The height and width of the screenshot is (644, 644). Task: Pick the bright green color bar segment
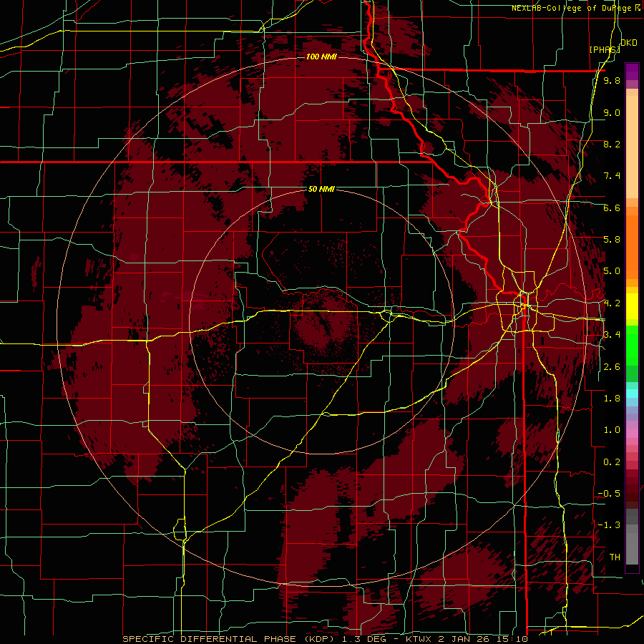pyautogui.click(x=632, y=345)
